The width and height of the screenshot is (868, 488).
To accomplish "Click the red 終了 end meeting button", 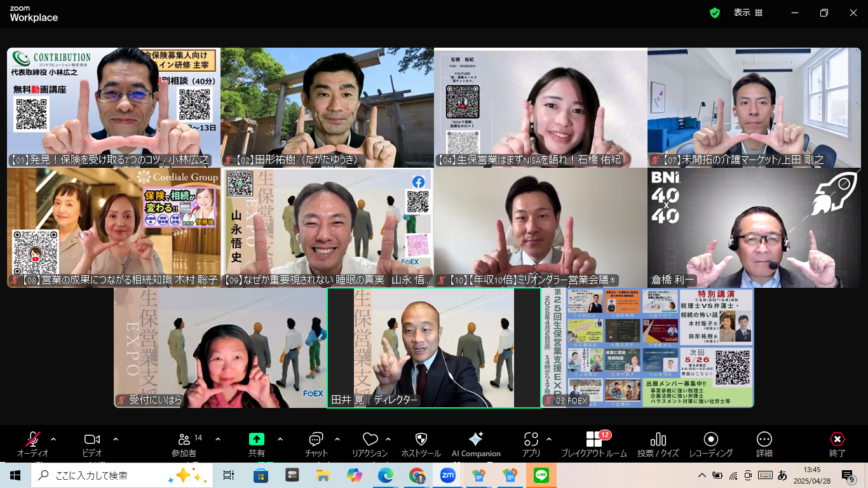I will point(837,440).
